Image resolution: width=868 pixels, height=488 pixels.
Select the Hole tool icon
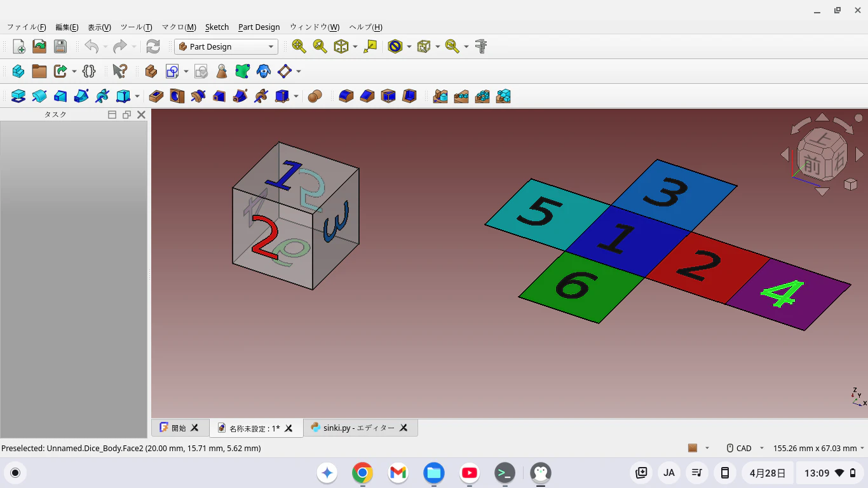(x=177, y=96)
